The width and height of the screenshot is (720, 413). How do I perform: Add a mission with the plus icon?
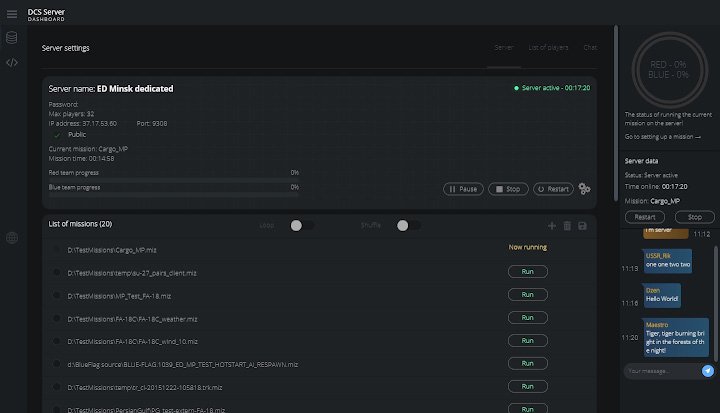[x=551, y=226]
